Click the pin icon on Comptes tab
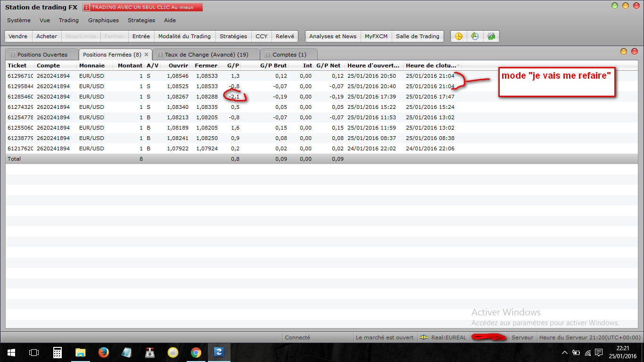Image resolution: width=644 pixels, height=362 pixels. 268,55
